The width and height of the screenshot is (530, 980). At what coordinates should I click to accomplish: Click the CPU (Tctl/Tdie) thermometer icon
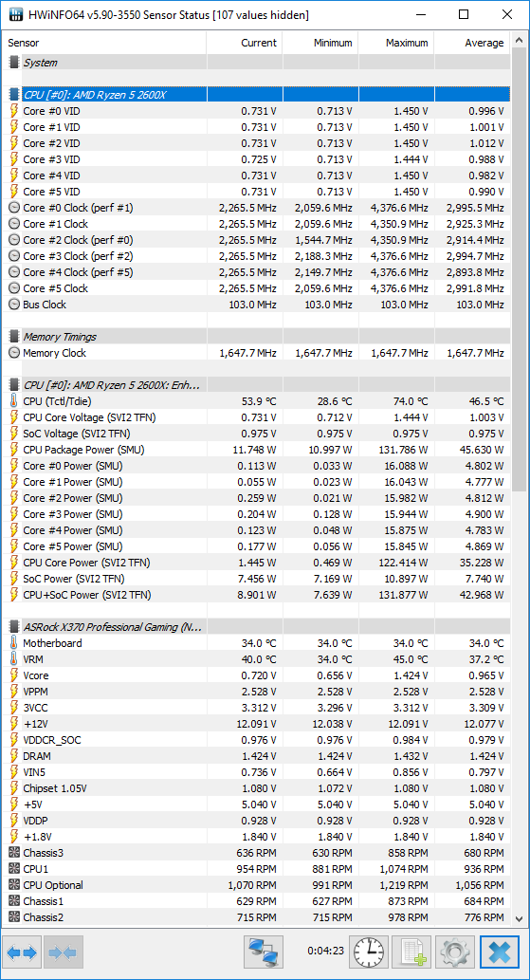[x=14, y=401]
